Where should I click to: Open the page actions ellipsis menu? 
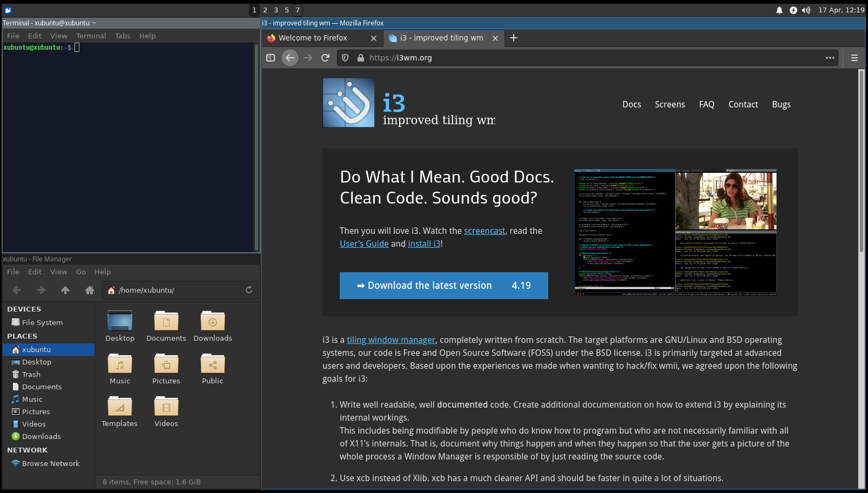click(830, 58)
